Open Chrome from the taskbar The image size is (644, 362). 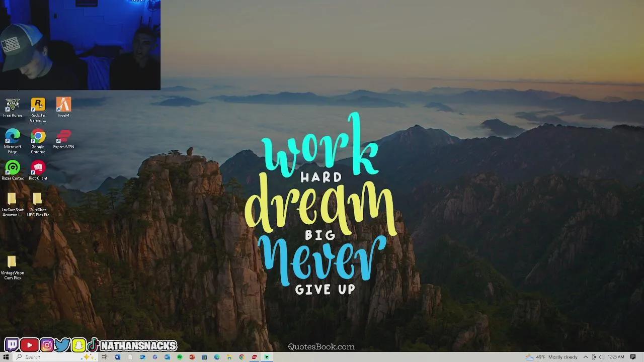[x=242, y=357]
